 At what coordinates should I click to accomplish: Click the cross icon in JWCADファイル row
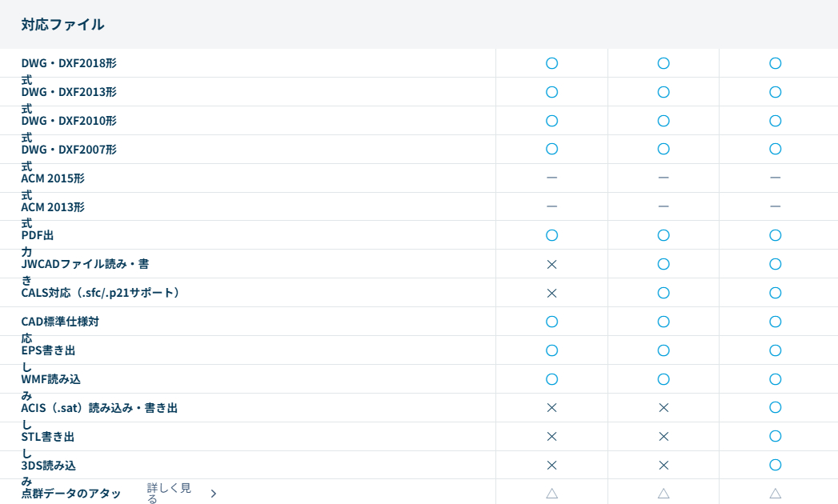coord(551,264)
